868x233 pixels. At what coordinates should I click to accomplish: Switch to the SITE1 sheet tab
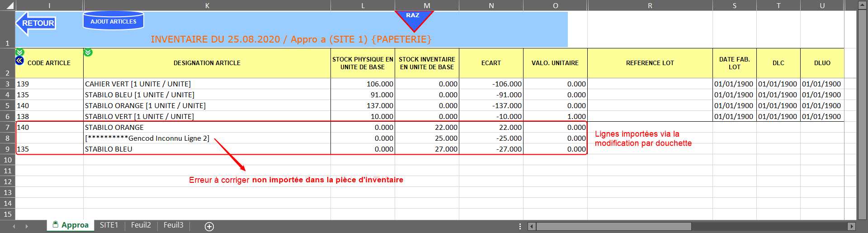(109, 225)
